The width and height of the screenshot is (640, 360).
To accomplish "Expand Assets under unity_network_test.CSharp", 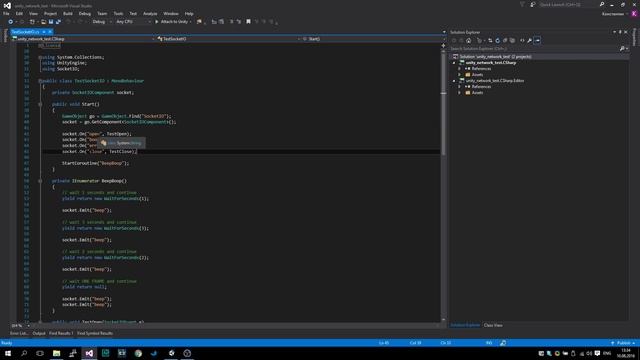I will (460, 75).
